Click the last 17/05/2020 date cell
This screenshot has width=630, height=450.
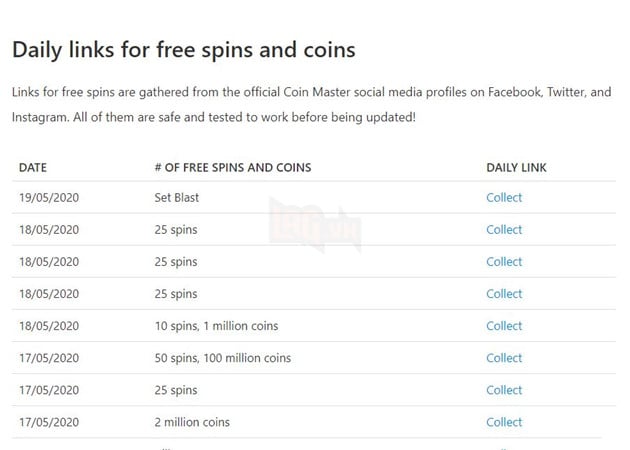pyautogui.click(x=49, y=422)
